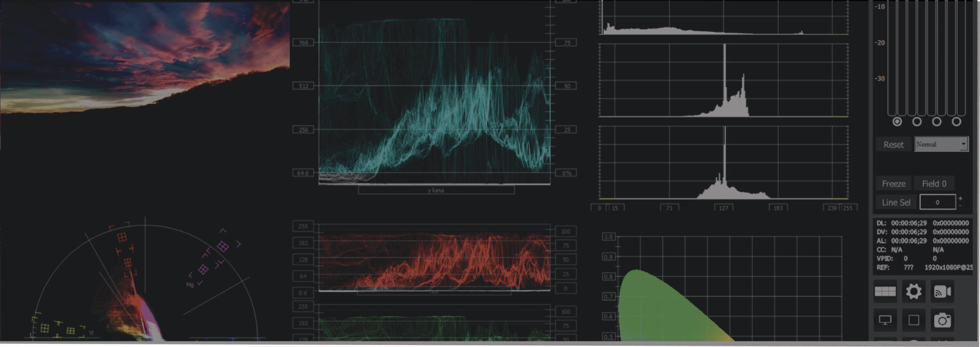Click the Line Sel button
The height and width of the screenshot is (347, 980).
896,202
